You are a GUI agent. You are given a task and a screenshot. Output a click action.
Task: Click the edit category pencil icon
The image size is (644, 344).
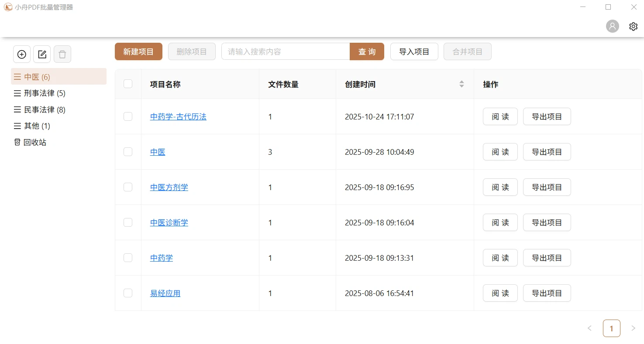coord(42,54)
